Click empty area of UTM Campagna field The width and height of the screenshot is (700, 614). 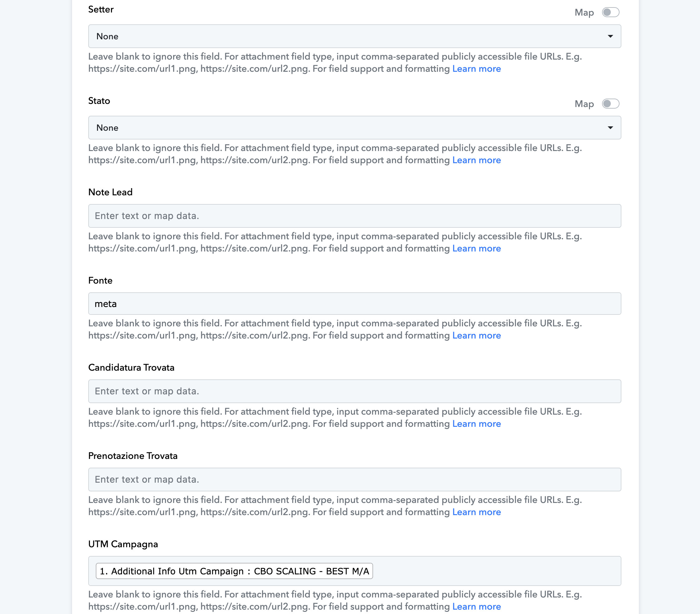coord(497,571)
